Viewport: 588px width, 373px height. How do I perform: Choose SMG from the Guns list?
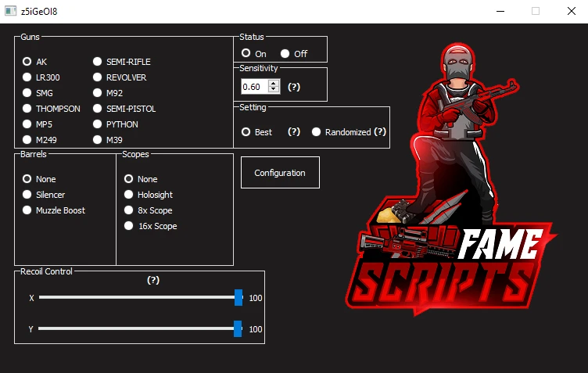click(38, 92)
